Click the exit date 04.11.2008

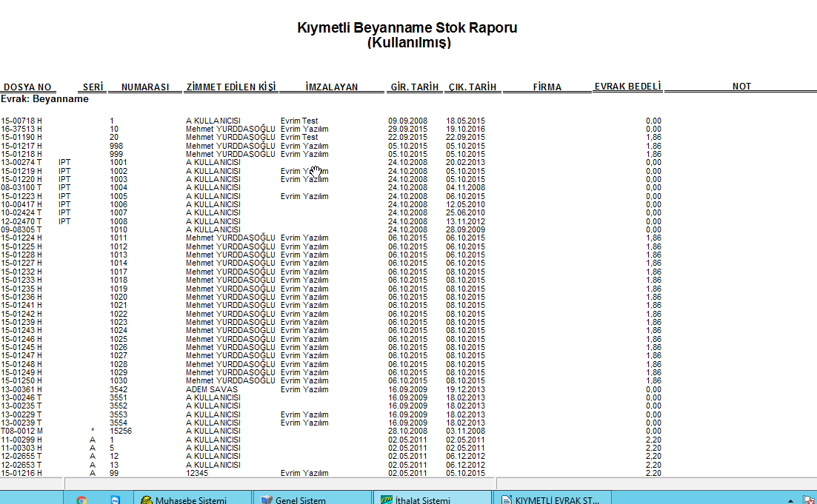point(465,187)
